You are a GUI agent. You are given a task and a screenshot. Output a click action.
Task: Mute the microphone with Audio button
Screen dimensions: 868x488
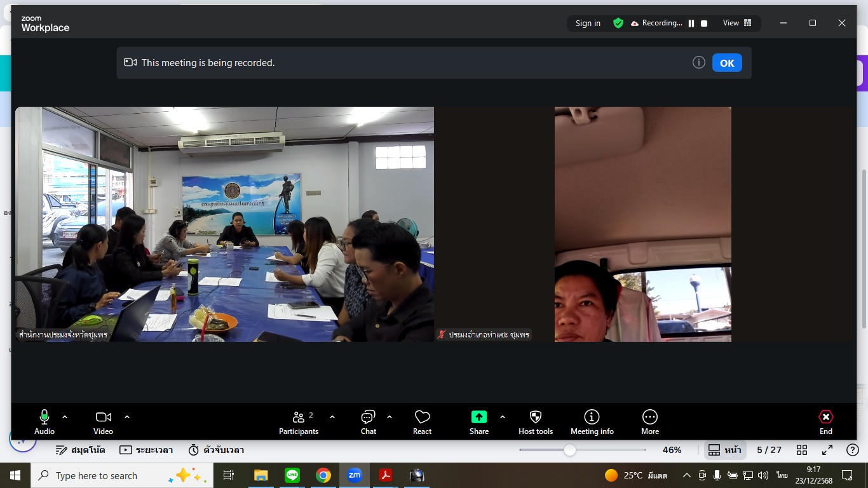click(x=44, y=422)
